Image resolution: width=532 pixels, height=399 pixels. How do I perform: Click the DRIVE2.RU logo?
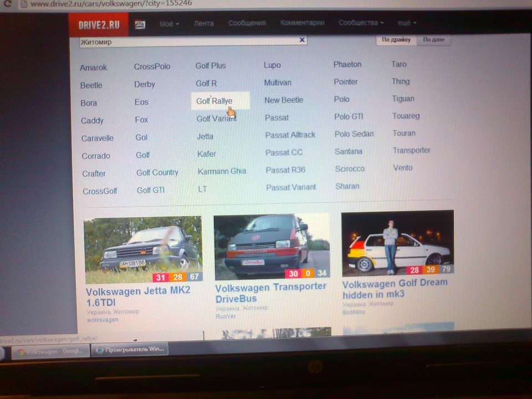99,25
